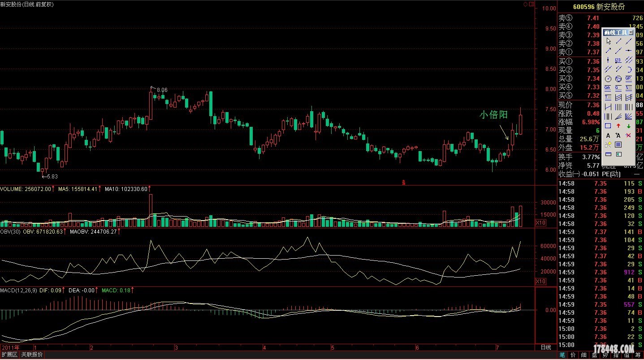Click the MACD(12,26,9) indicator label

click(x=18, y=291)
